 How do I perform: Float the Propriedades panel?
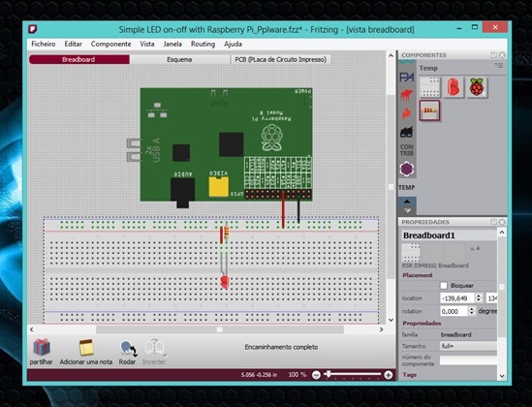click(493, 222)
